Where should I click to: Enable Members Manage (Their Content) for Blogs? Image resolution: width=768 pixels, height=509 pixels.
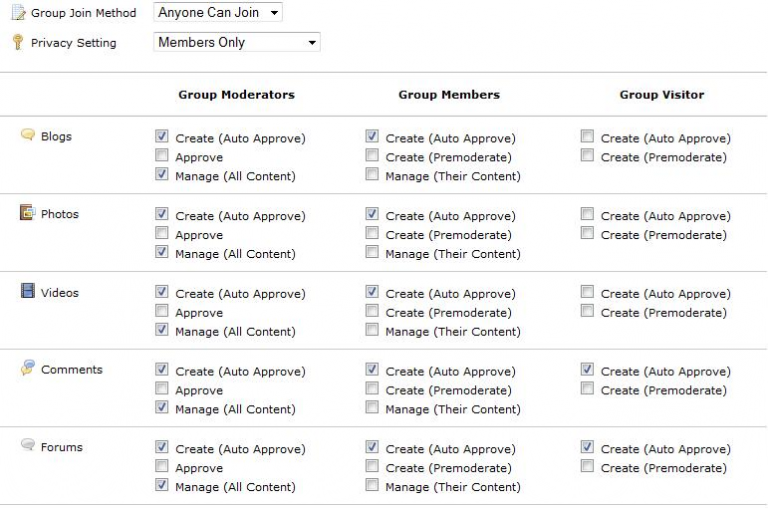pyautogui.click(x=372, y=174)
